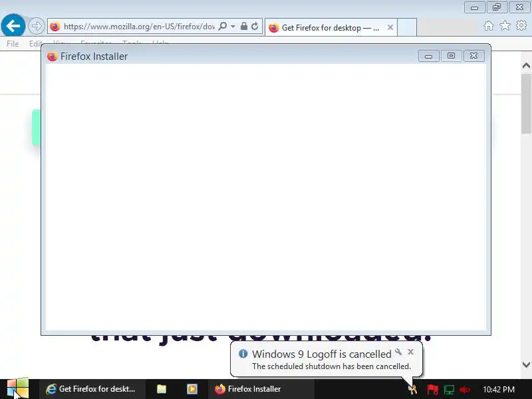Click the search magnifier icon in address bar
Viewport: 532px width, 399px height.
pos(223,26)
